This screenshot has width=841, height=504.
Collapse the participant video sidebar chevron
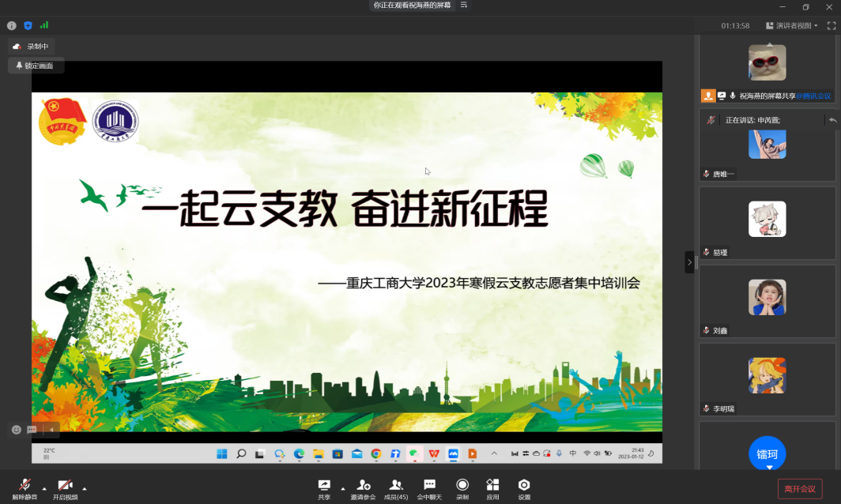[x=689, y=262]
